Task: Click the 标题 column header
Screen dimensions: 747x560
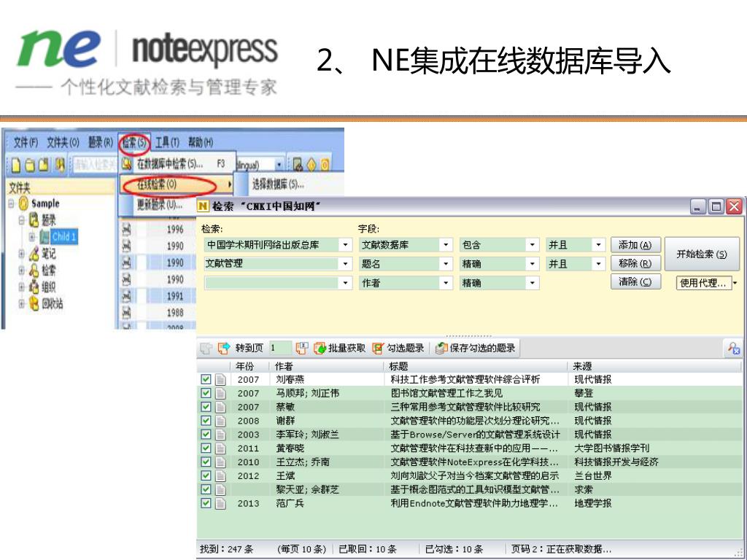Action: click(x=476, y=366)
